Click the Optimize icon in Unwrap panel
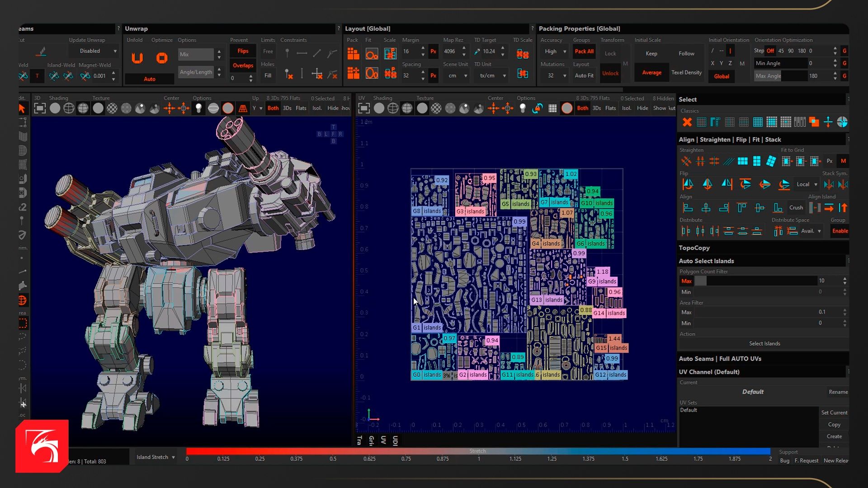The image size is (868, 488). coord(161,58)
